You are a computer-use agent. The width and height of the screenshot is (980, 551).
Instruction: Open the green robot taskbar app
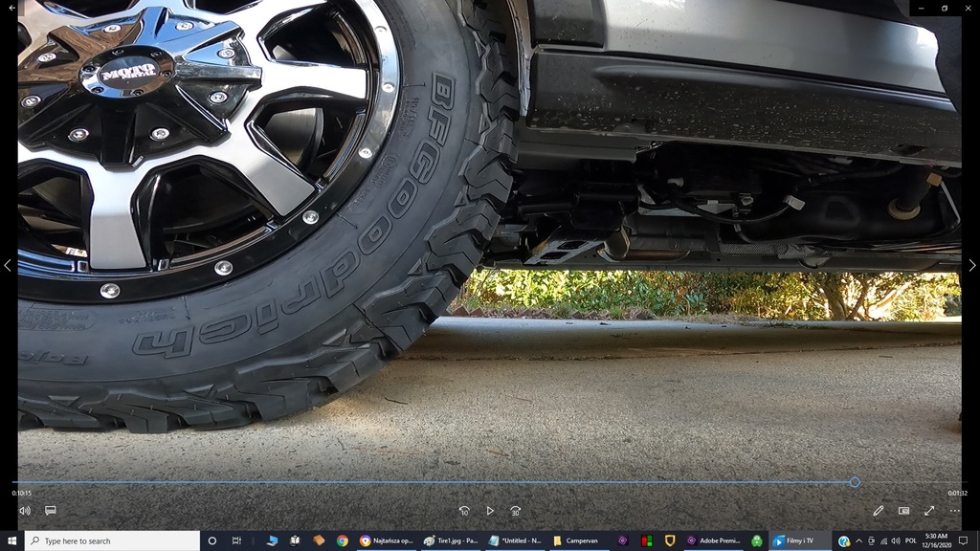757,541
